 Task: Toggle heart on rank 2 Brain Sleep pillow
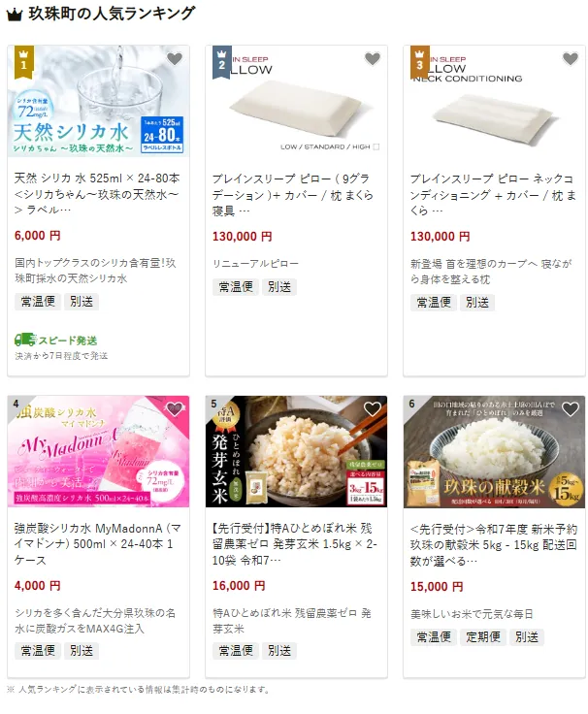tap(373, 59)
